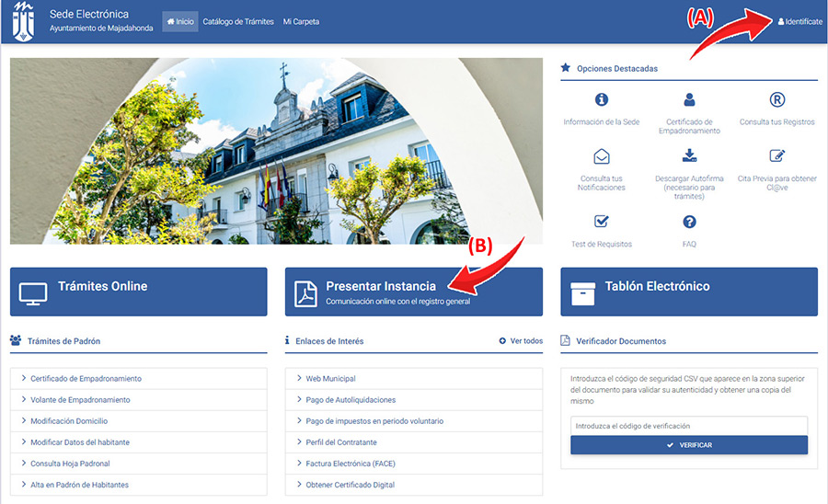This screenshot has width=828, height=504.
Task: Expand Ver todos in Enlaces de Interés
Action: [521, 341]
